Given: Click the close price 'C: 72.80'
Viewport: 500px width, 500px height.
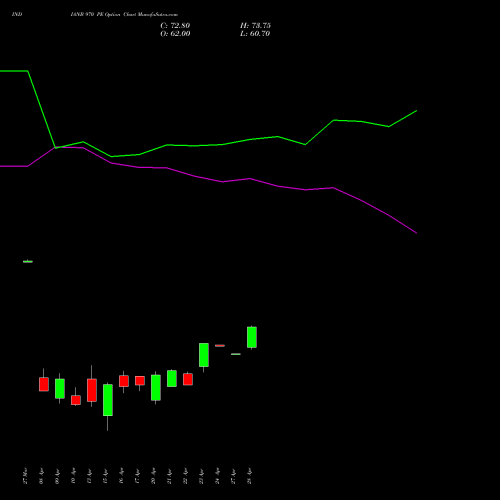Looking at the screenshot, I should pos(175,26).
